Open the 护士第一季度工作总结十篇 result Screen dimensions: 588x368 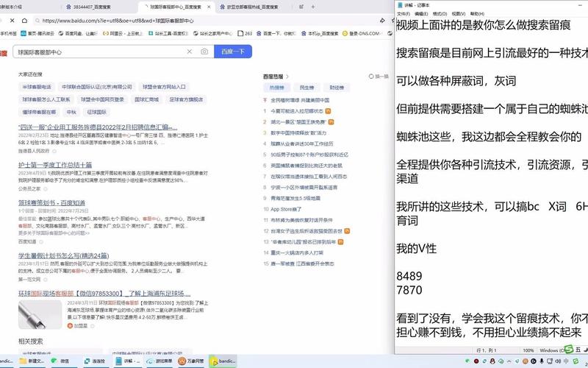tap(55, 165)
